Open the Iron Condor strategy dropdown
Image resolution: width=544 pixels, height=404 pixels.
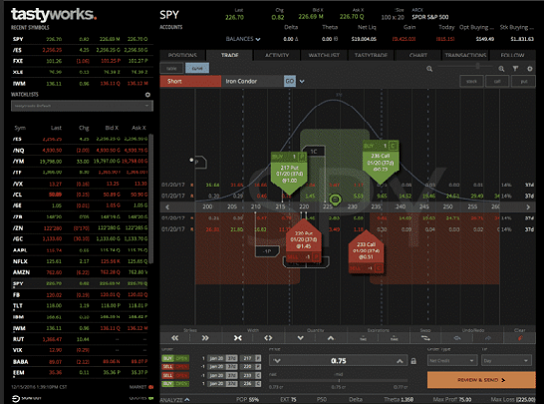[x=252, y=81]
